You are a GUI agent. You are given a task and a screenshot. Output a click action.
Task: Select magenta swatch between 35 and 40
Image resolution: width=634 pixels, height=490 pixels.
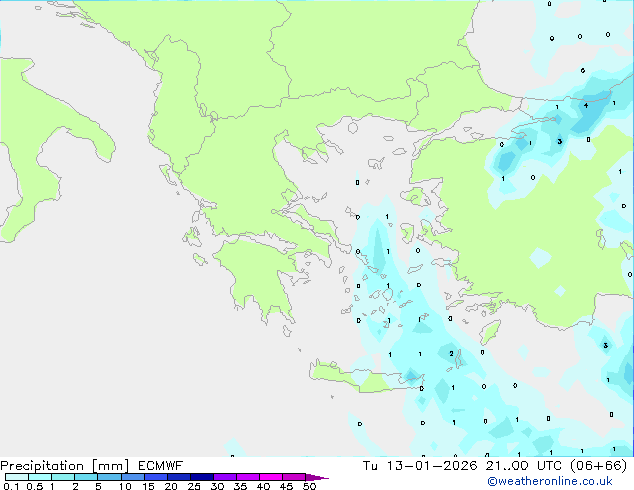tap(248, 477)
